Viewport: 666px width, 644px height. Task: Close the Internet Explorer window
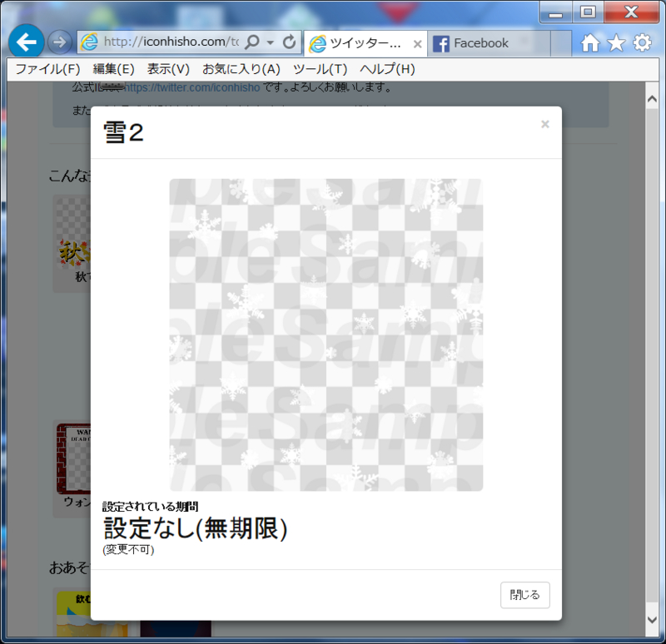pos(631,12)
